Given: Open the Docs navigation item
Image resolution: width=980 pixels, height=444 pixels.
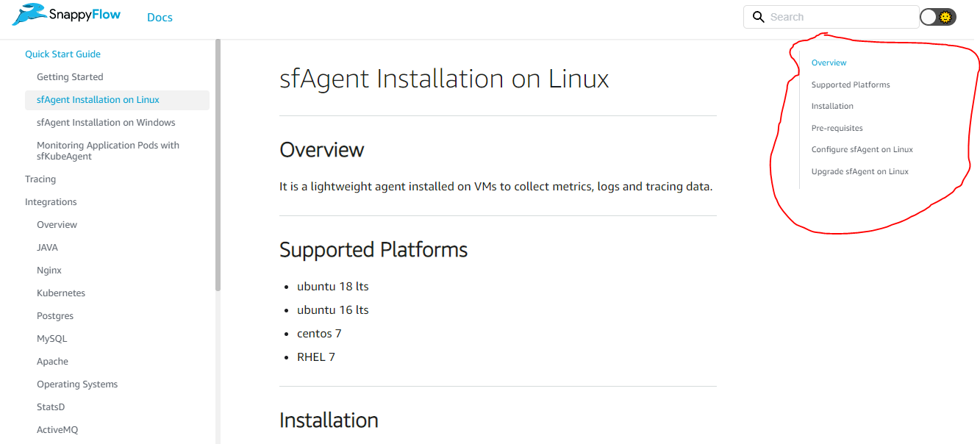Looking at the screenshot, I should 160,18.
